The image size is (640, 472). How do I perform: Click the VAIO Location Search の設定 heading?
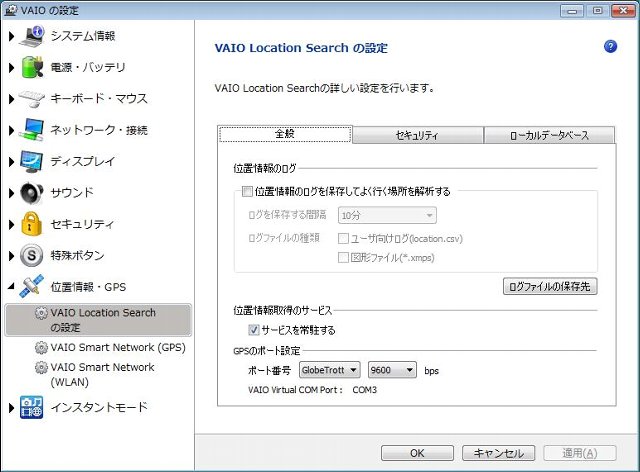point(301,48)
